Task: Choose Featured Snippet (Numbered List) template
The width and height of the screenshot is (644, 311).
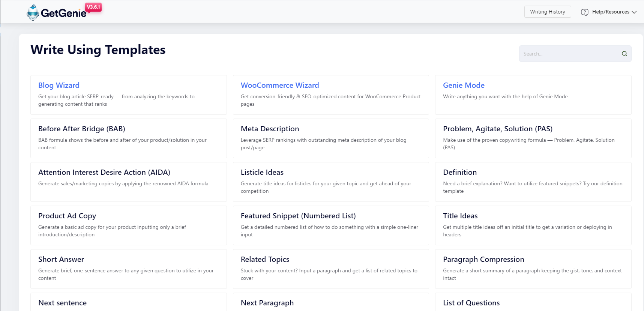Action: 331,225
